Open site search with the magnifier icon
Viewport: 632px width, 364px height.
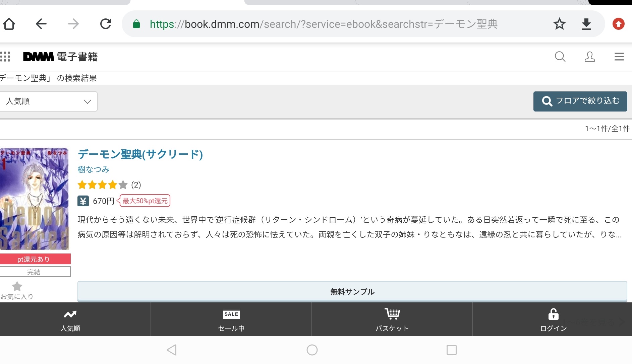tap(560, 57)
